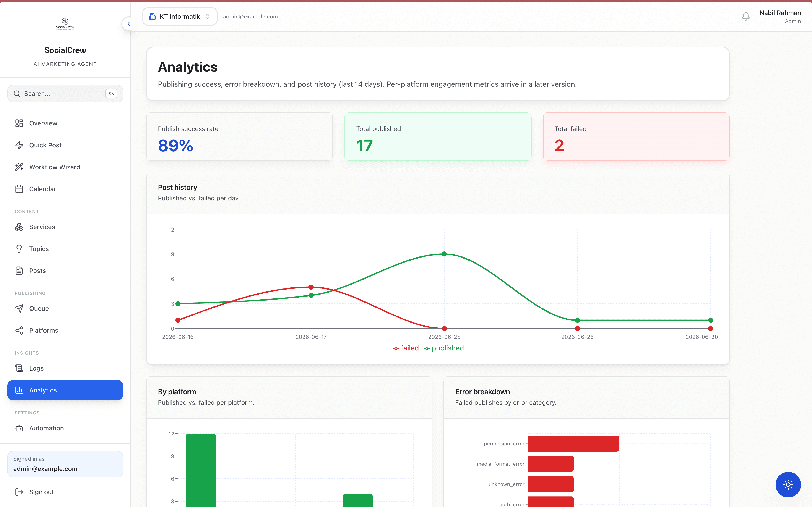Click the permission_error bar
The height and width of the screenshot is (507, 812).
click(x=574, y=444)
